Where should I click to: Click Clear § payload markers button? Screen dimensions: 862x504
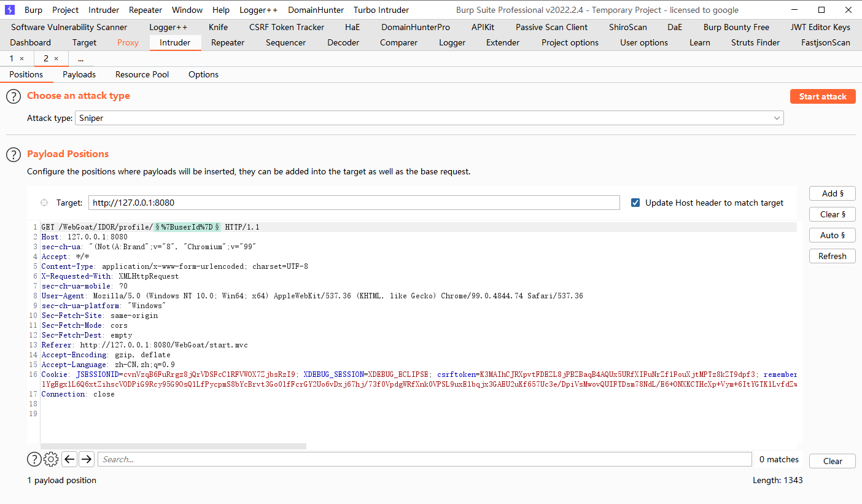click(x=833, y=214)
